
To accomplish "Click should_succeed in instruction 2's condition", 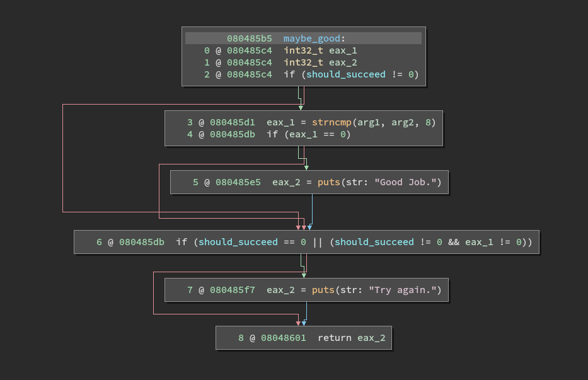I will pyautogui.click(x=346, y=74).
